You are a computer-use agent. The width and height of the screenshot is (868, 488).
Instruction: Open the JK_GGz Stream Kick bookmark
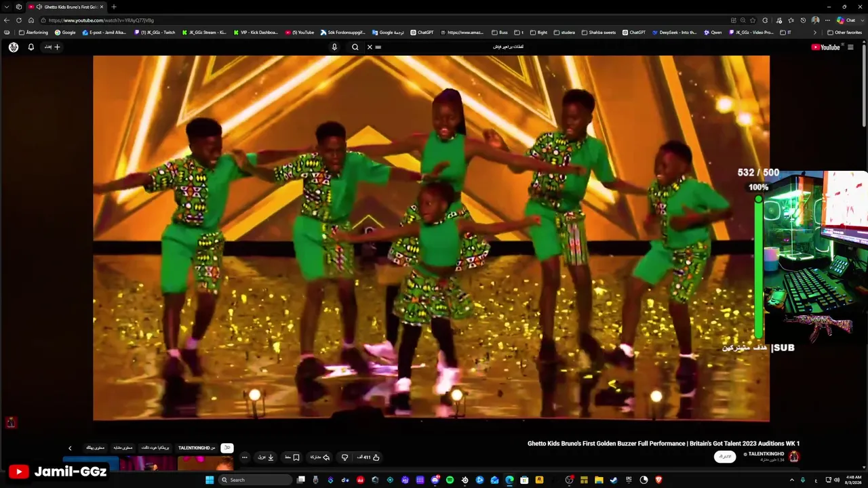tap(203, 33)
